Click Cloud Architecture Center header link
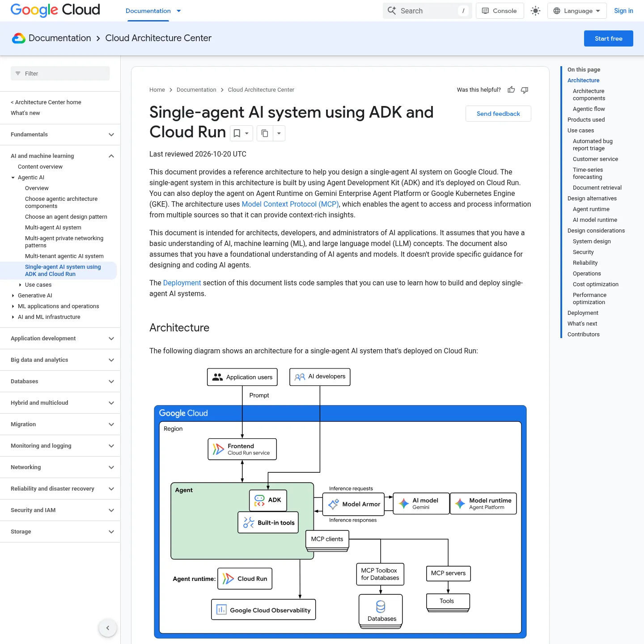 point(158,38)
